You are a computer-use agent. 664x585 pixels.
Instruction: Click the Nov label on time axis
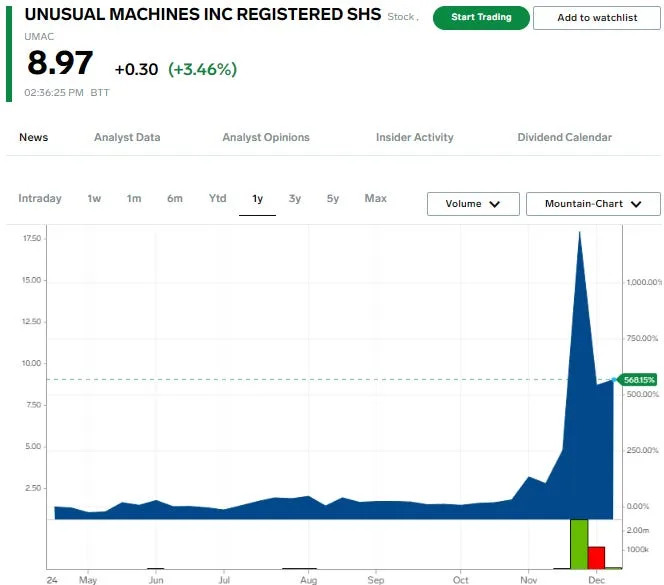(528, 580)
